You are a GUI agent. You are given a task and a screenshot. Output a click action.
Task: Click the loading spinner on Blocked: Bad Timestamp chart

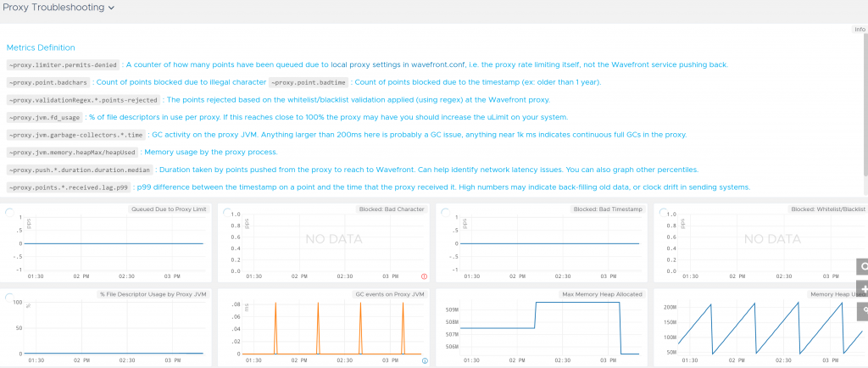(445, 213)
